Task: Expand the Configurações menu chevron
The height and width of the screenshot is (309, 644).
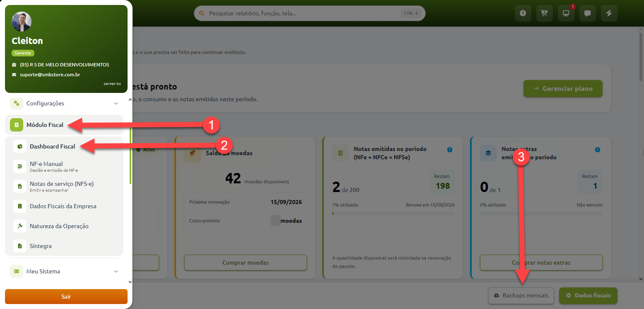Action: [x=116, y=103]
